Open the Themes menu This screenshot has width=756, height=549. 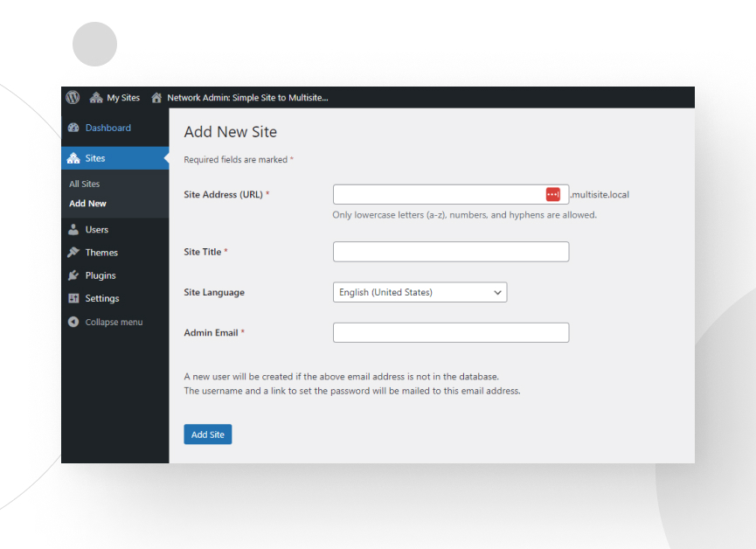[115, 253]
